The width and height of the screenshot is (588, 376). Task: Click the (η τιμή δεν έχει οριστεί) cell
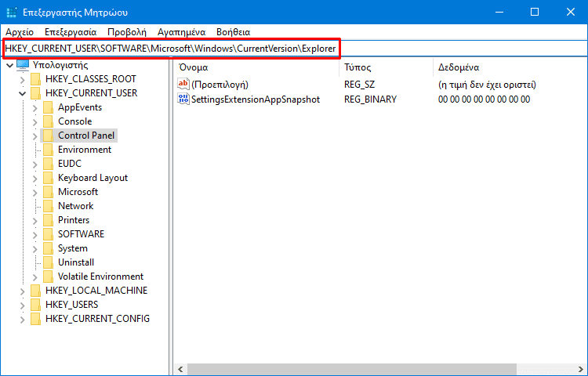pyautogui.click(x=487, y=85)
